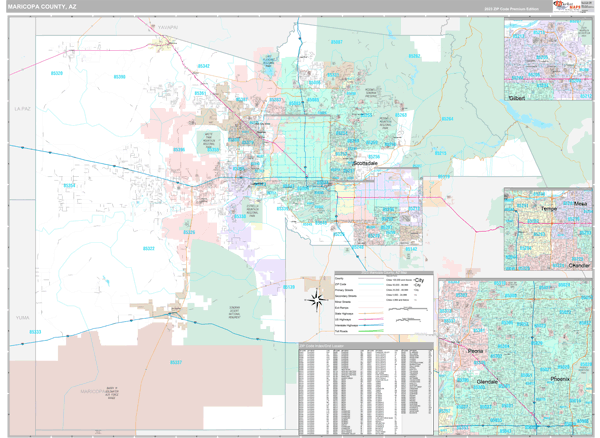Screen dimensions: 600x438
Task: Click the Peoria label in the inset map
Action: (x=476, y=352)
